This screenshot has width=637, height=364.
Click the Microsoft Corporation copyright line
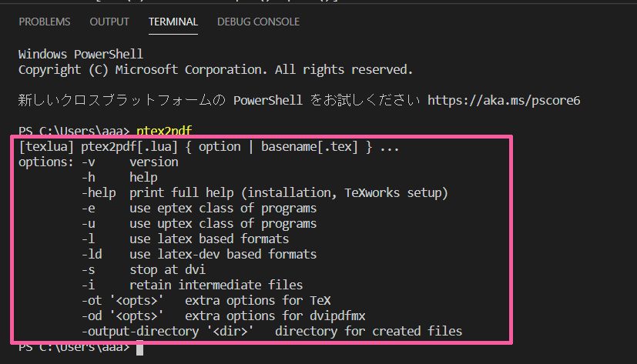(x=216, y=70)
